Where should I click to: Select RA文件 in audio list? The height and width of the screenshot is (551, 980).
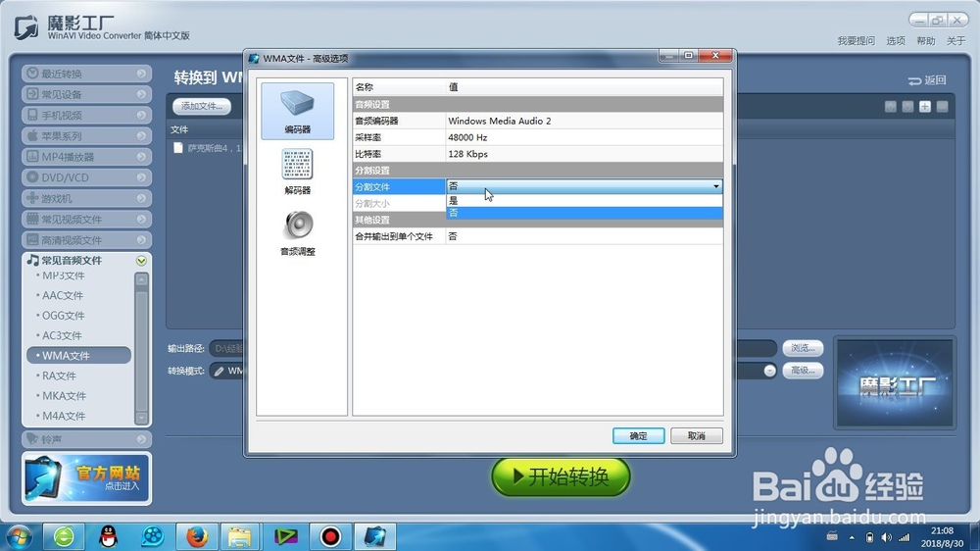[59, 376]
